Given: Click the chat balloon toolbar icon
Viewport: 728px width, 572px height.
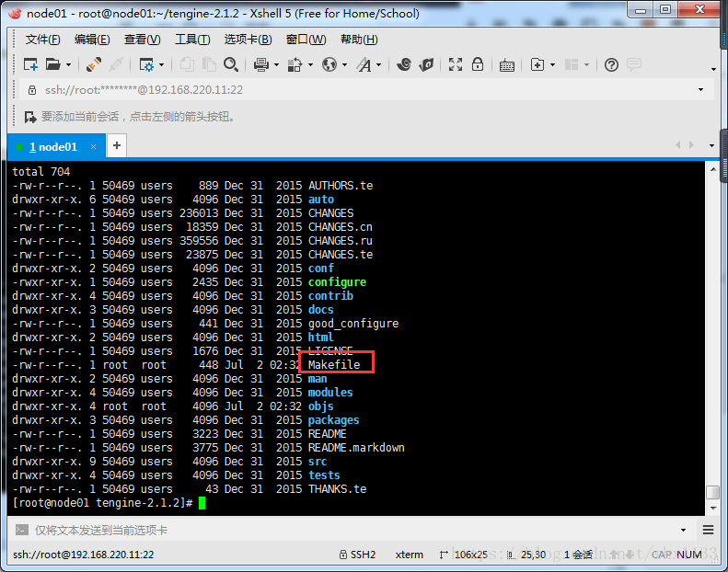Looking at the screenshot, I should click(634, 64).
